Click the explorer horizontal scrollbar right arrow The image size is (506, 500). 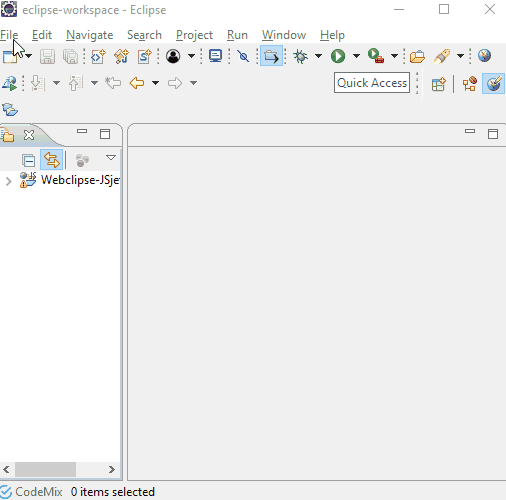coord(112,469)
